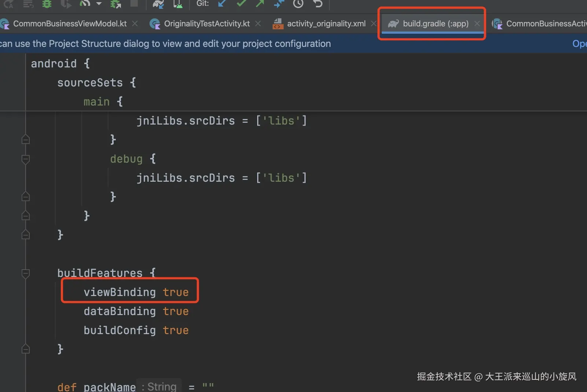
Task: Close the activity_originality.xml tab
Action: click(x=373, y=23)
